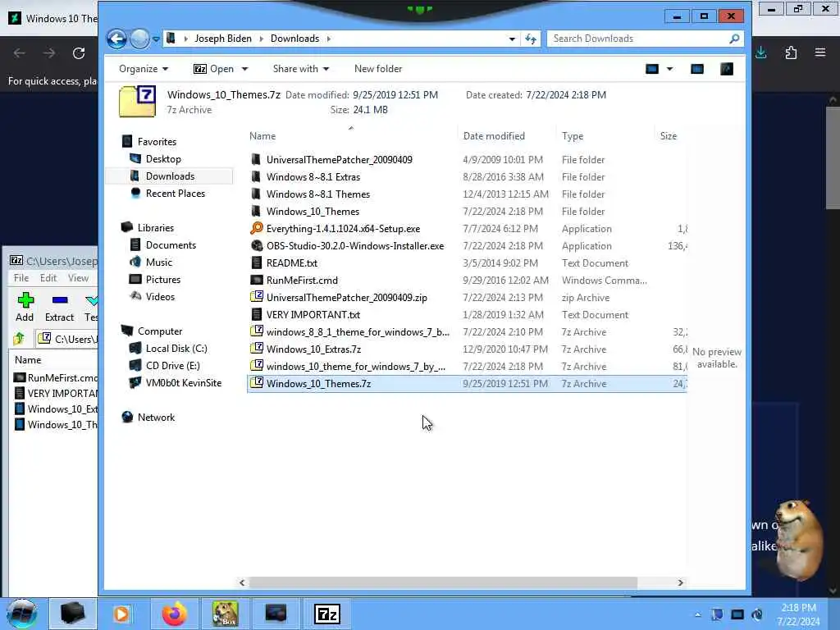Click the change view icon

pyautogui.click(x=652, y=69)
